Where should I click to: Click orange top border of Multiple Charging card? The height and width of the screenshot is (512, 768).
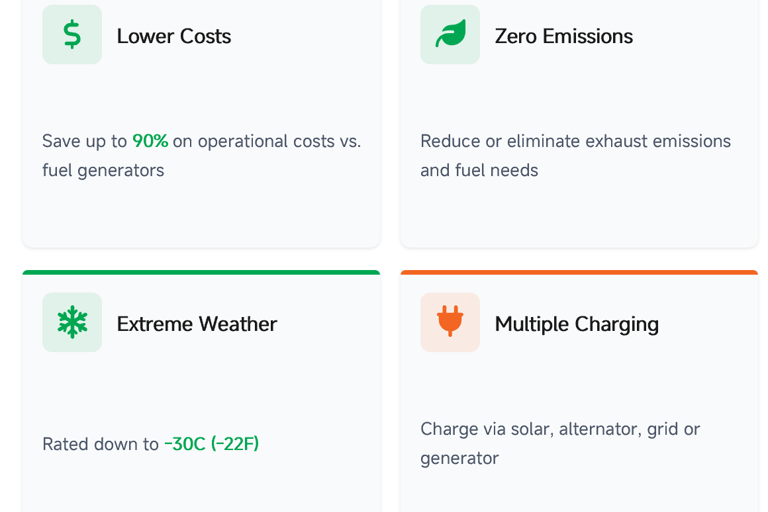tap(579, 272)
